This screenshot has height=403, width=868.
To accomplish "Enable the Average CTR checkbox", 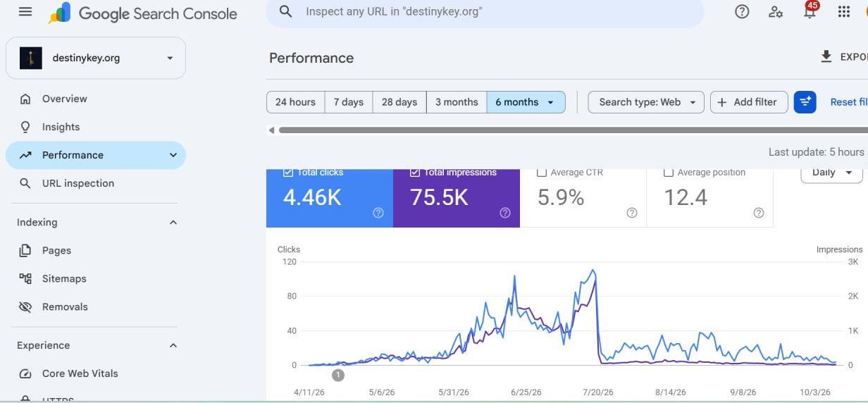I will click(541, 172).
